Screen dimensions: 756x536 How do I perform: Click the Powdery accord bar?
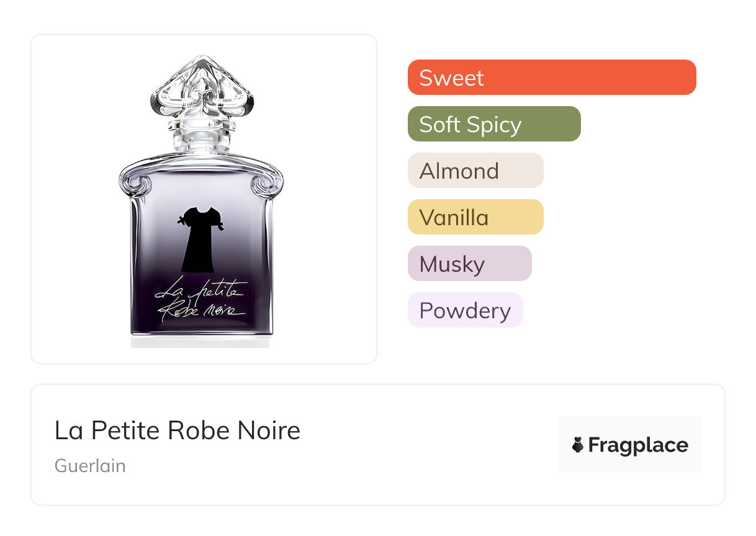(x=465, y=310)
